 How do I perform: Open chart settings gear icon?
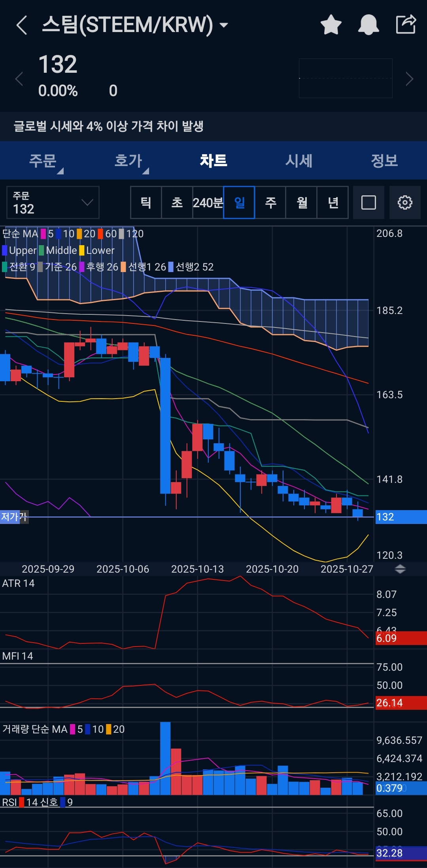point(405,202)
